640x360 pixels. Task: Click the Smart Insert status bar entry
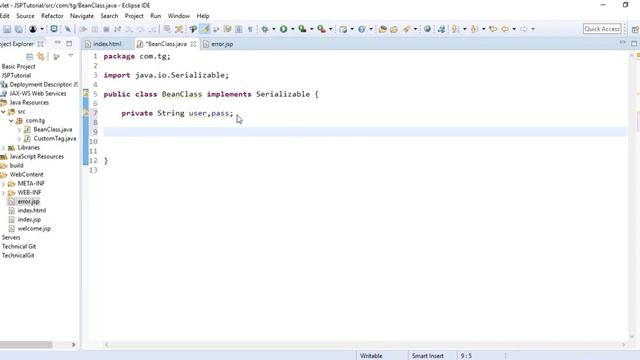pos(428,356)
